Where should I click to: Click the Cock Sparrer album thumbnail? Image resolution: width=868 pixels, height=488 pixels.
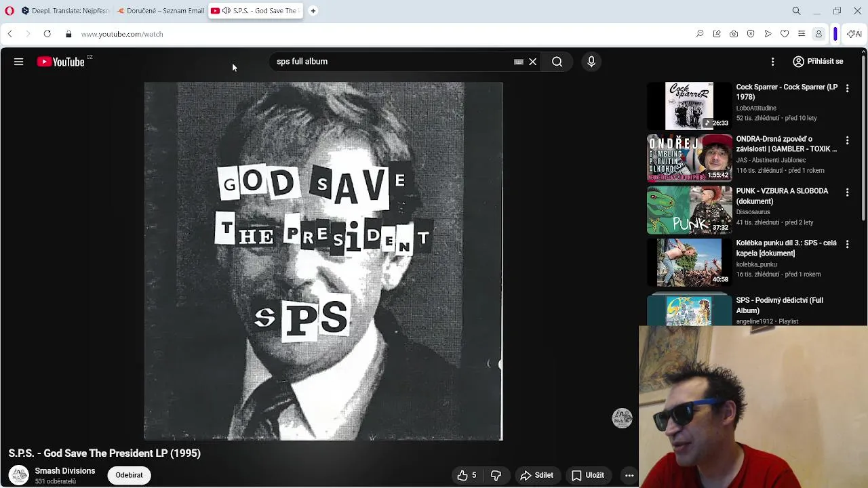click(689, 106)
